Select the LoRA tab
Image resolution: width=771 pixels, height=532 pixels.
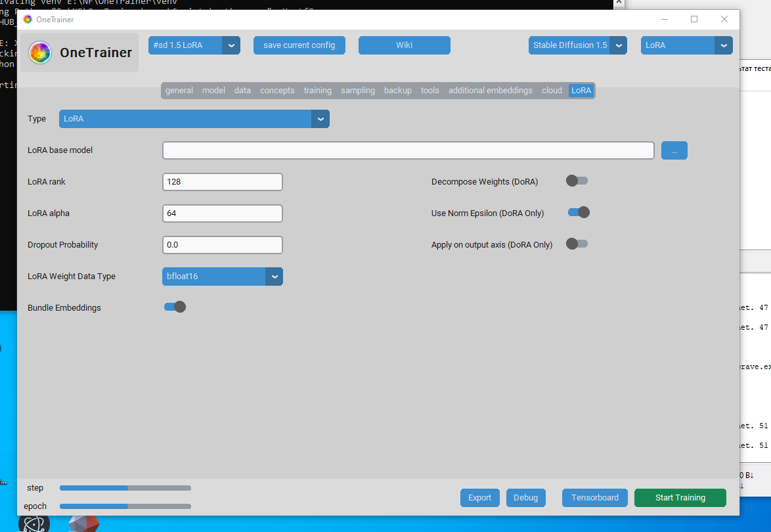581,91
